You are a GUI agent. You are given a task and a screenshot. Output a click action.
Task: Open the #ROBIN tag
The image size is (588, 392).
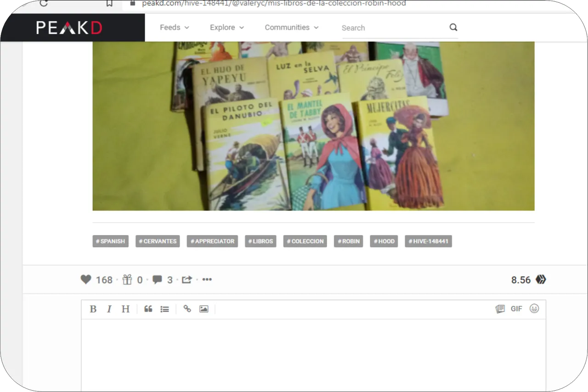[x=349, y=241]
